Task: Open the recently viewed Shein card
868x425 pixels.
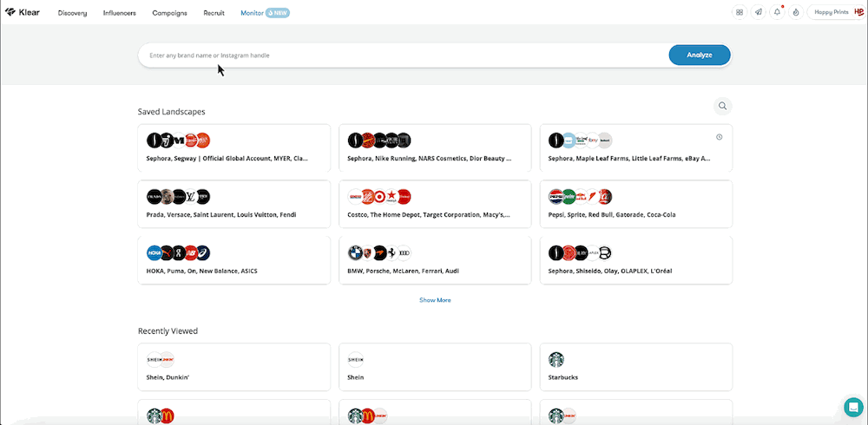Action: tap(435, 367)
